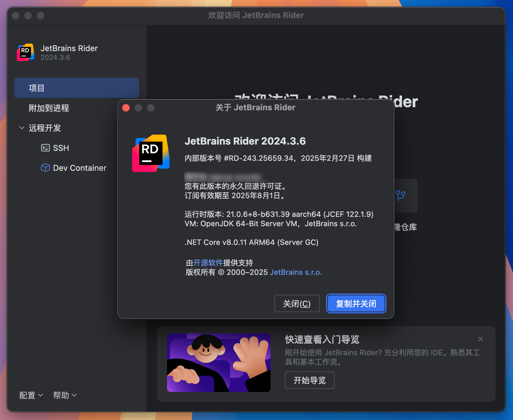Click the 复制并关闭 button
This screenshot has width=513, height=420.
click(x=356, y=303)
